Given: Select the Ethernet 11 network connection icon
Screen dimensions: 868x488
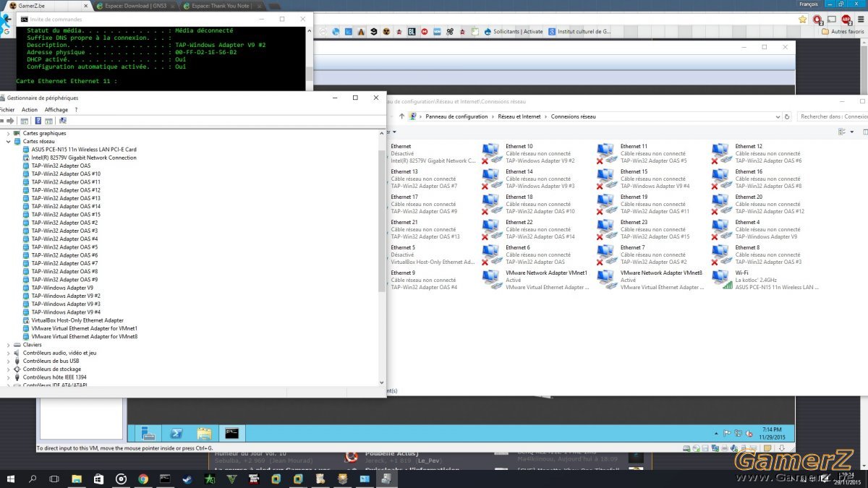Looking at the screenshot, I should click(607, 153).
